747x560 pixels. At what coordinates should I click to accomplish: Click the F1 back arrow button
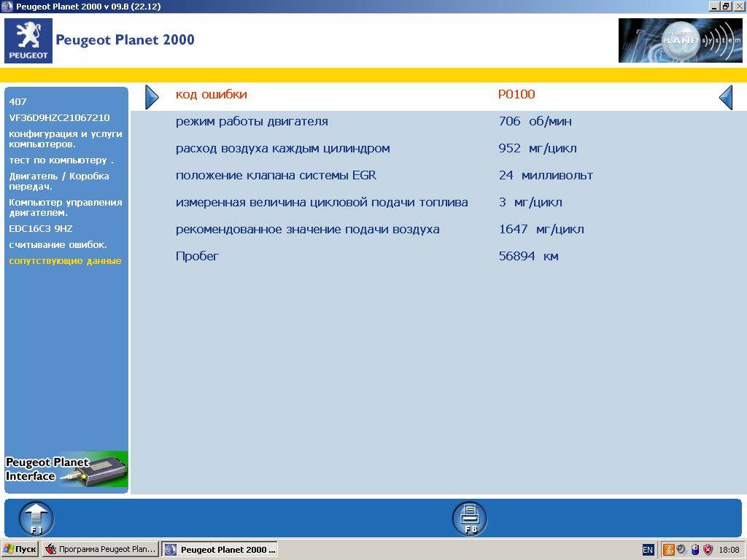pyautogui.click(x=36, y=518)
